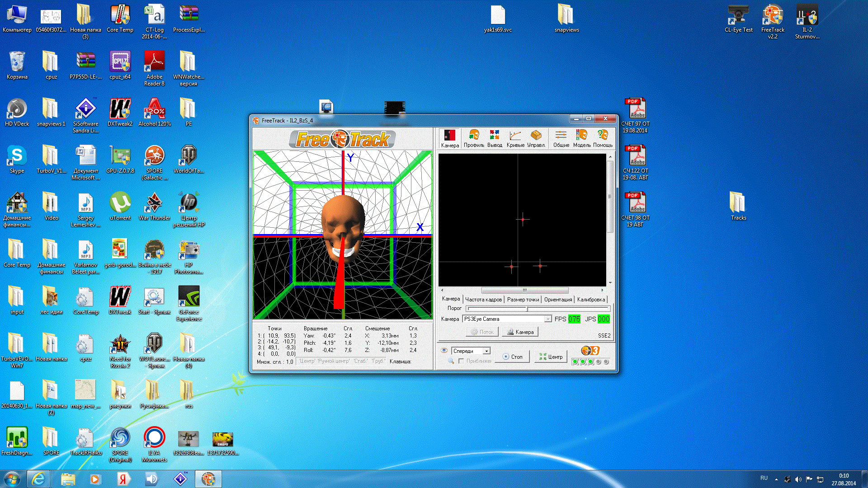Open the Управл. controls icon

tap(536, 138)
